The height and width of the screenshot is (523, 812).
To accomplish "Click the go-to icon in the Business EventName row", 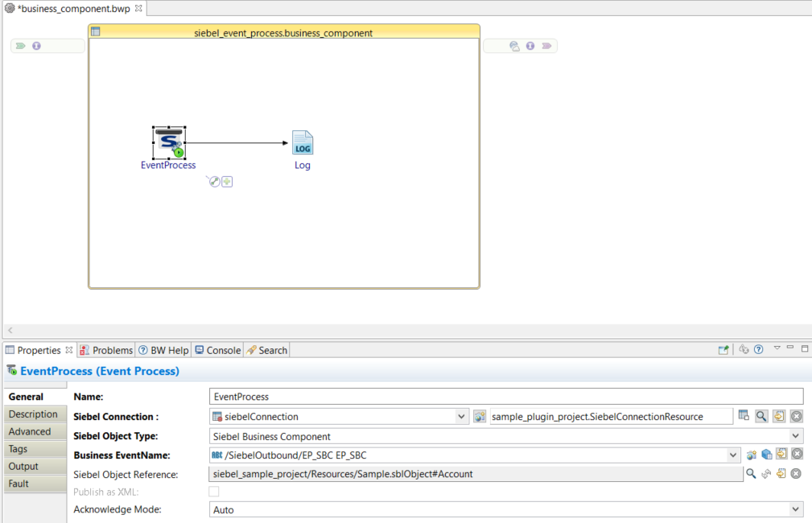I will point(781,455).
